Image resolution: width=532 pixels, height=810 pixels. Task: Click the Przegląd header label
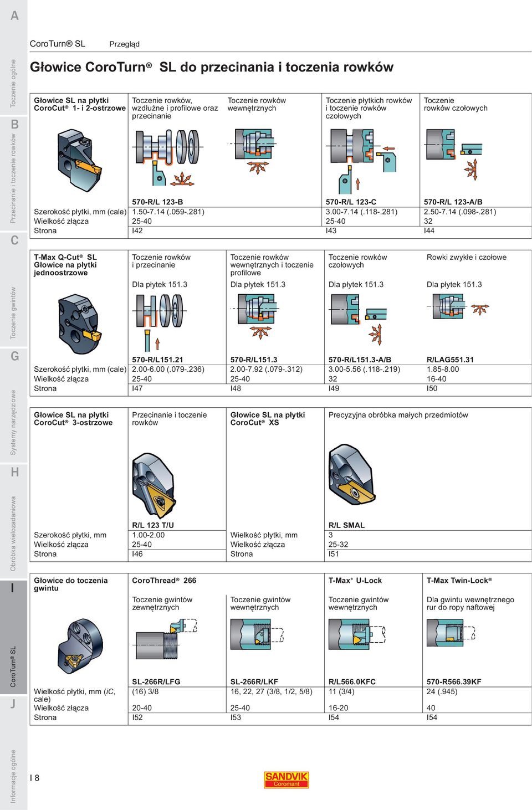coord(125,44)
